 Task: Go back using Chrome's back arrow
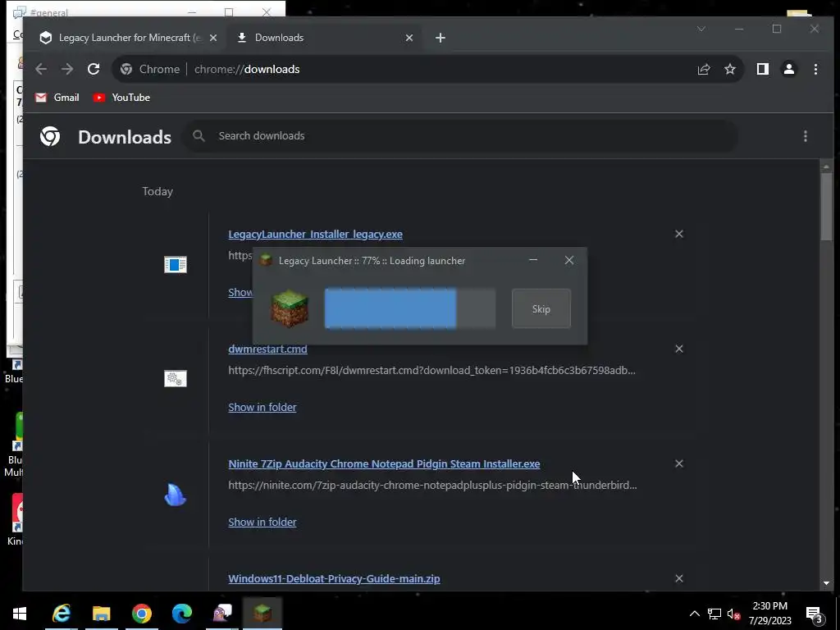point(41,69)
